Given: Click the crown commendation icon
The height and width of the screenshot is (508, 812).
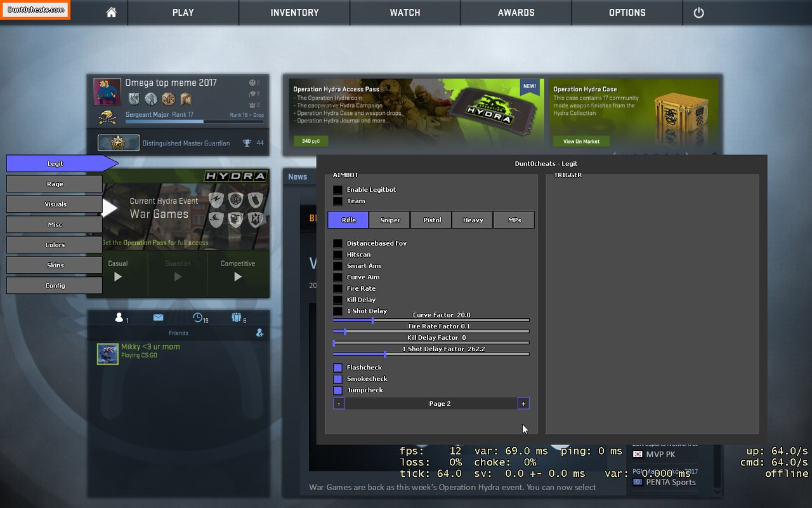Looking at the screenshot, I should tap(252, 104).
